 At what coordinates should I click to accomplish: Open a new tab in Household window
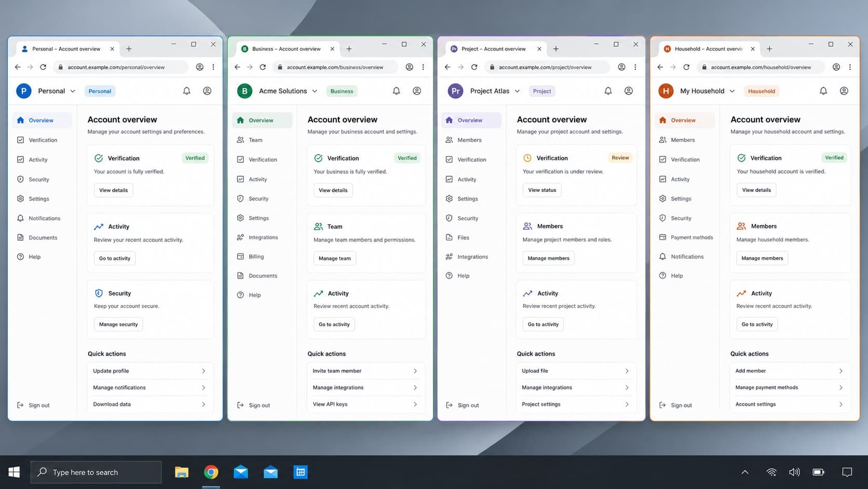tap(769, 49)
